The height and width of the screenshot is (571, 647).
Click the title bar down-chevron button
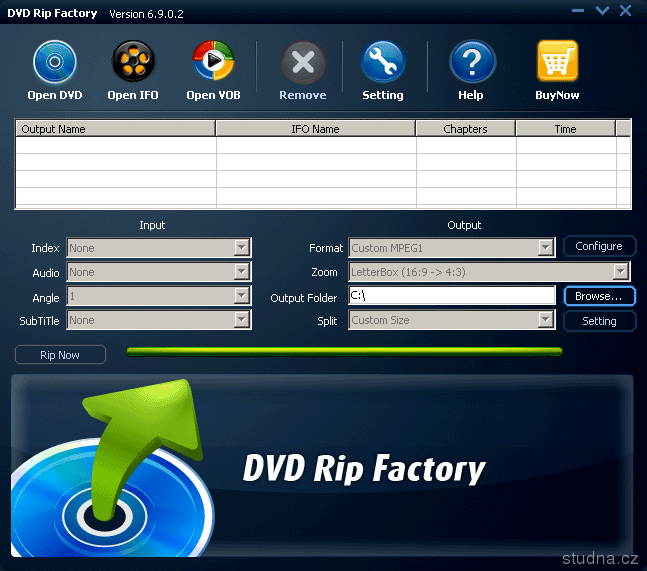click(602, 11)
